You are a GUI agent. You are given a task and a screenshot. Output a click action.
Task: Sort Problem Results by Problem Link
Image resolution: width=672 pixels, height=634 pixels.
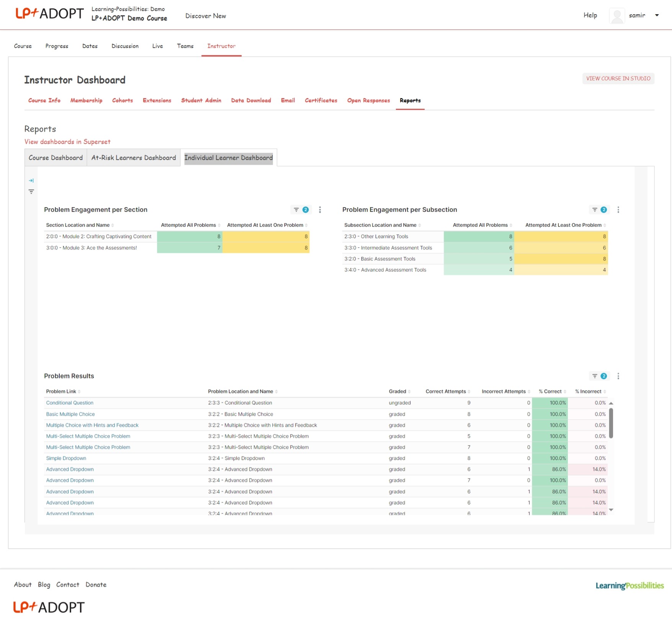pyautogui.click(x=63, y=391)
